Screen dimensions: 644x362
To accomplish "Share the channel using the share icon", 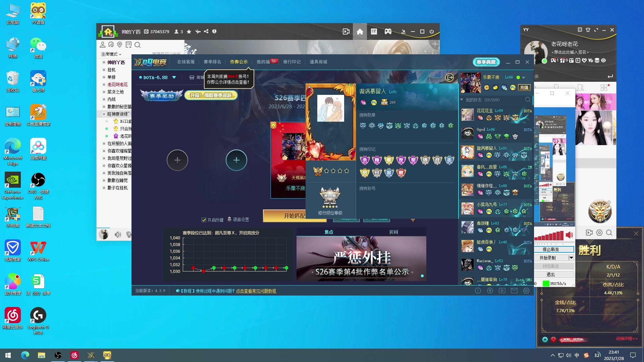I will [x=206, y=32].
